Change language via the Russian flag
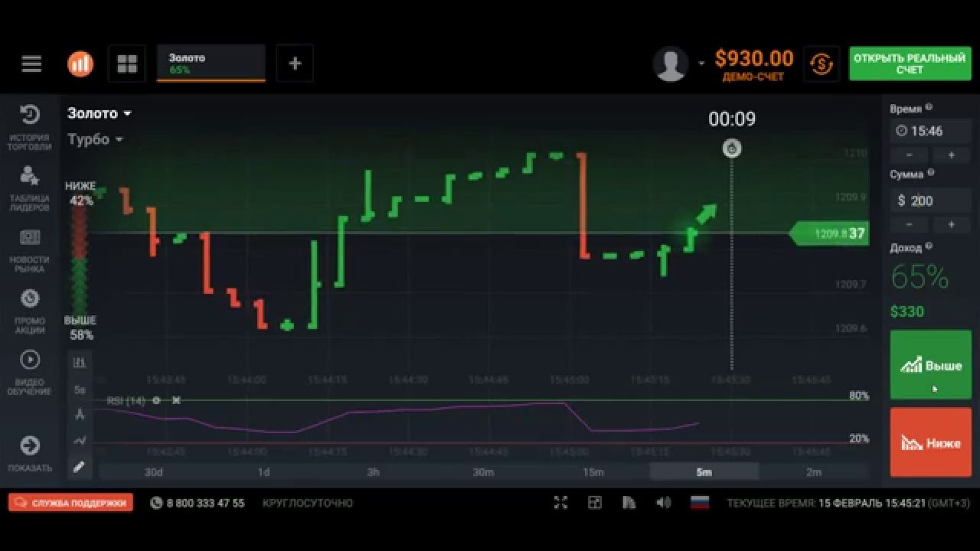This screenshot has width=980, height=551. click(x=700, y=503)
